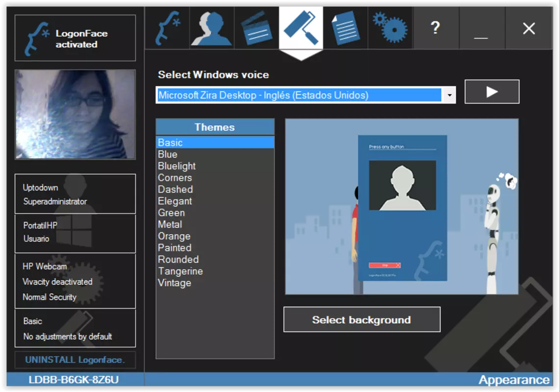Click the UNINSTALL Logonface link

point(75,360)
